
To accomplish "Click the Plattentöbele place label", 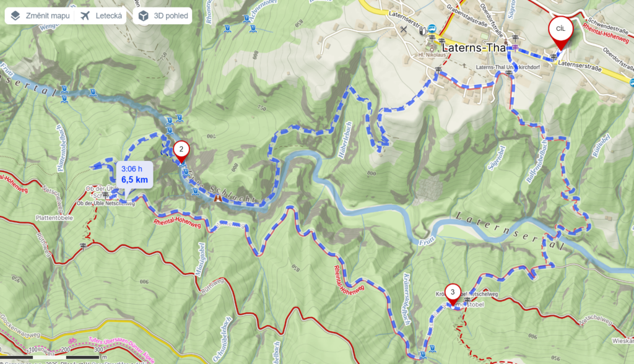I will tap(54, 217).
